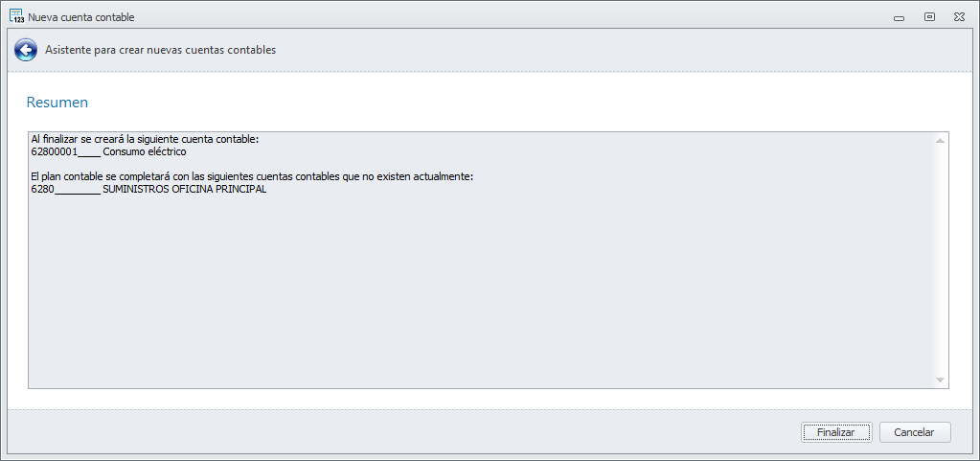
Task: Click the 'SUMINISTROS OFICINA PRINCIPAL' account name
Action: [x=184, y=189]
